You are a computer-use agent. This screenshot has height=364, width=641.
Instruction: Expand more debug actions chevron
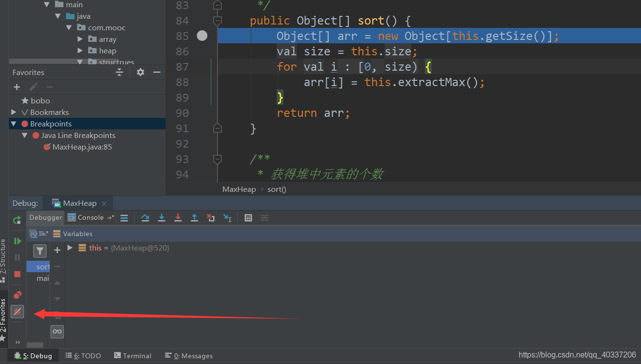pos(18,342)
